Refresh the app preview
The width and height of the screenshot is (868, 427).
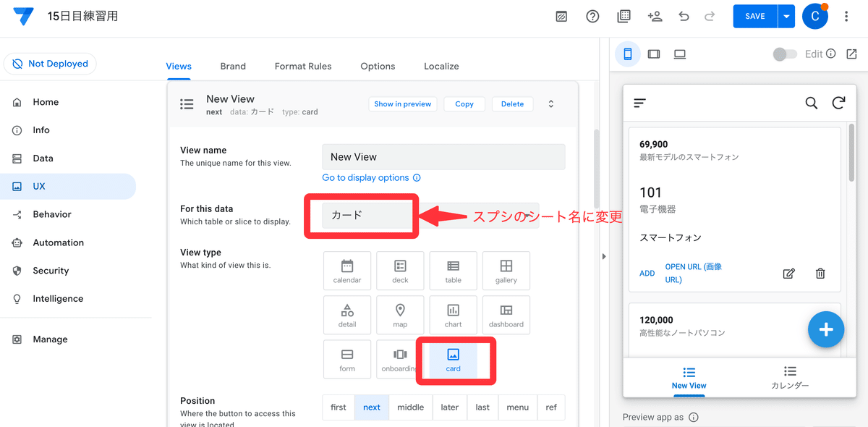pyautogui.click(x=839, y=103)
